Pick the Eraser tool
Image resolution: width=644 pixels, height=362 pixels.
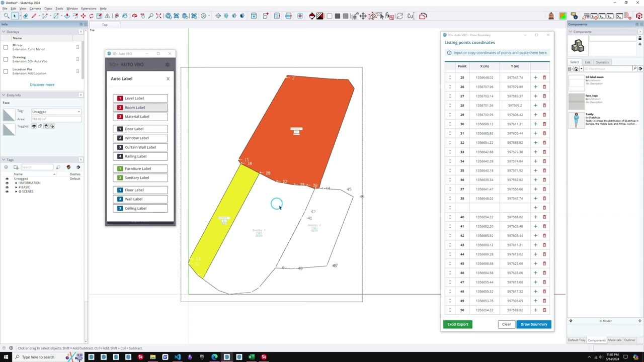[26, 16]
